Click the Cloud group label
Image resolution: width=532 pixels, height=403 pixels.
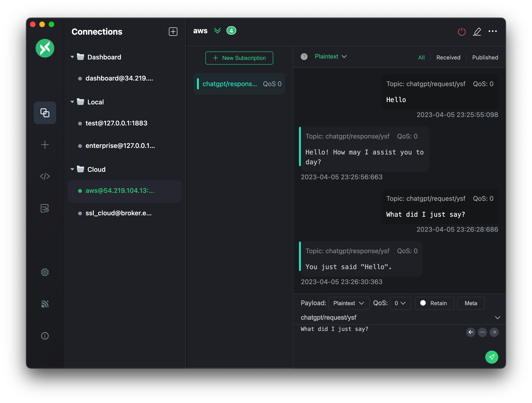(96, 169)
